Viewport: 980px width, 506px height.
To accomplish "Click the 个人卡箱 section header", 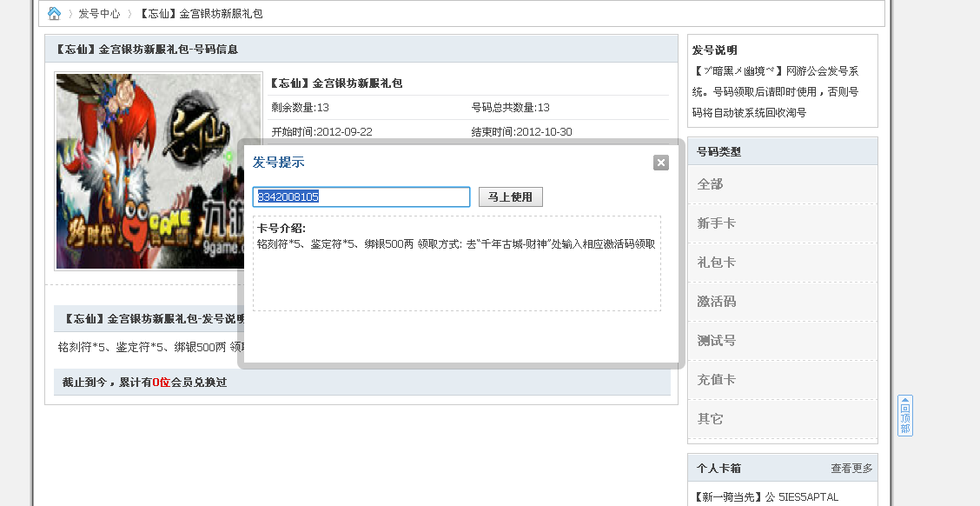I will click(x=712, y=468).
